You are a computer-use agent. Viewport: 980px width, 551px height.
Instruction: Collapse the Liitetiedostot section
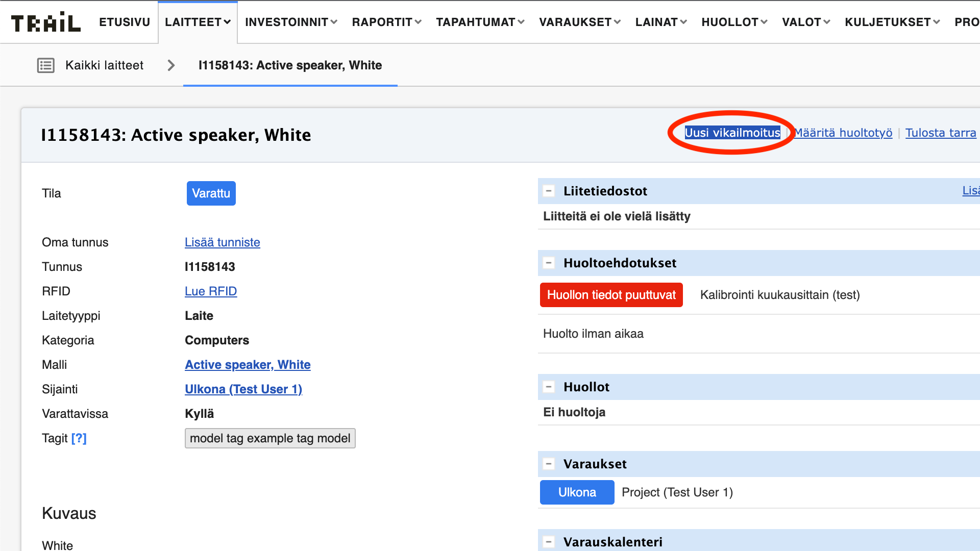[x=549, y=191]
